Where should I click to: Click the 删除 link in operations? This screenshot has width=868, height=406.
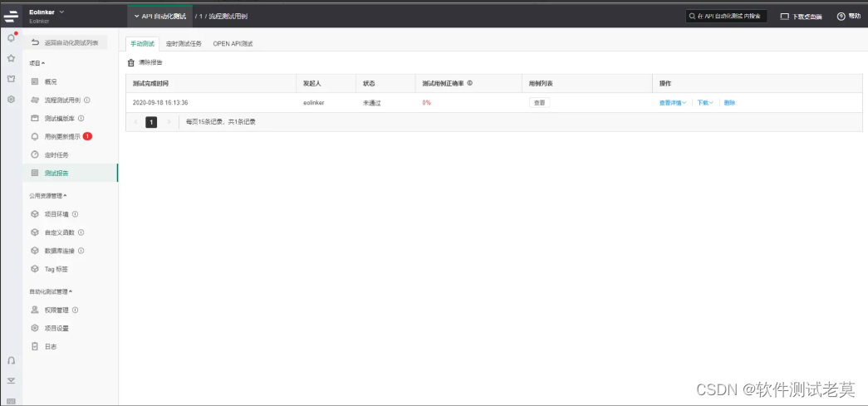coord(729,103)
